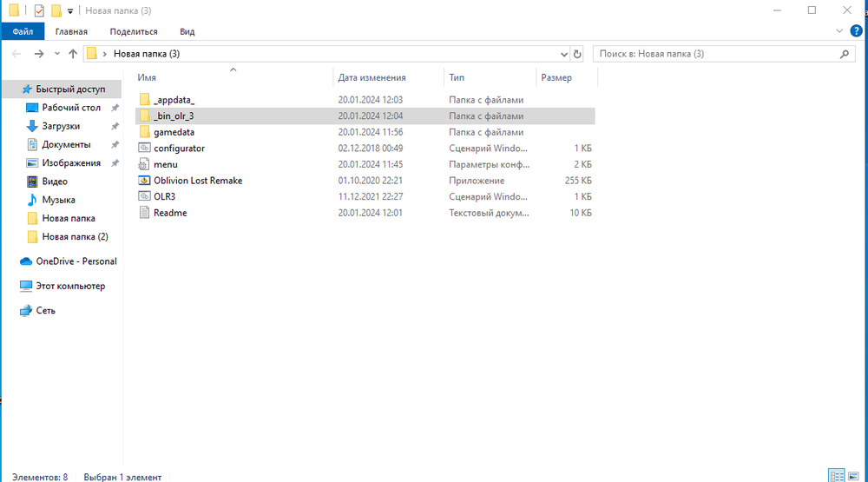The image size is (868, 482).
Task: Click the search magnifier icon
Action: (x=845, y=54)
